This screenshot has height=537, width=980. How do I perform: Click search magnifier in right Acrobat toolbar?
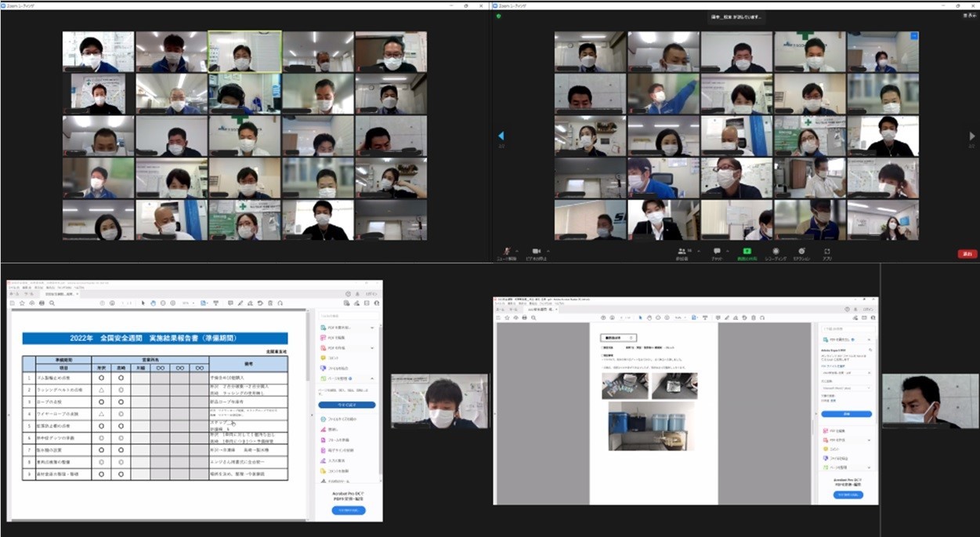click(x=533, y=317)
